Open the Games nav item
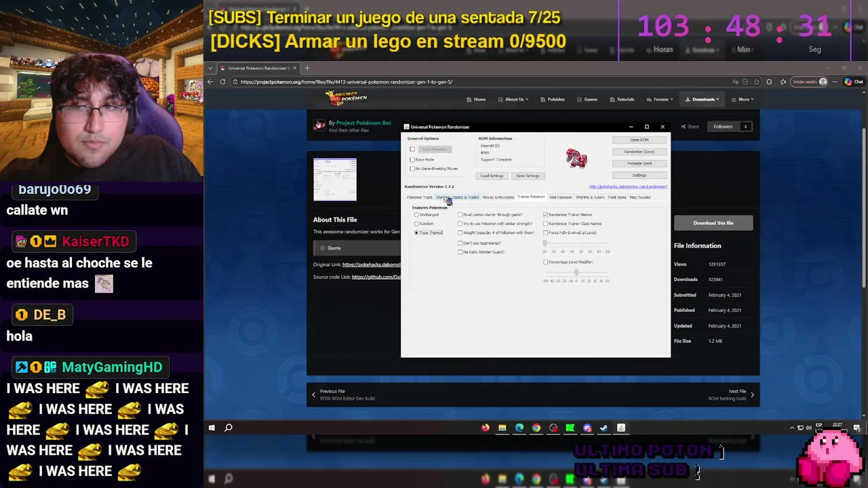Viewport: 868px width, 488px height. pyautogui.click(x=587, y=100)
